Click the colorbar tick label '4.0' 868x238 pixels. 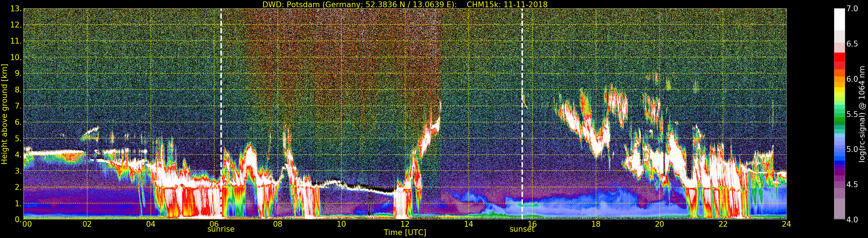pyautogui.click(x=852, y=220)
